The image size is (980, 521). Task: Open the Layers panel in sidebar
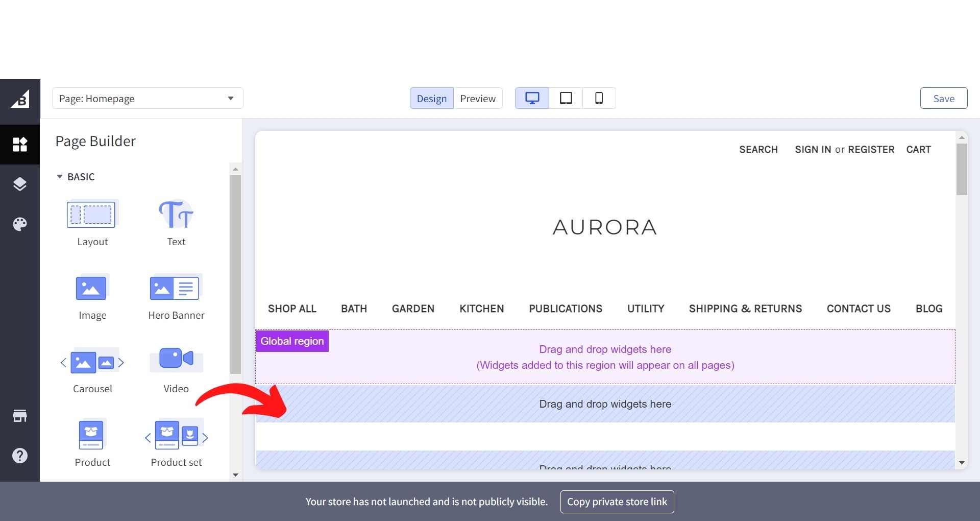(20, 184)
